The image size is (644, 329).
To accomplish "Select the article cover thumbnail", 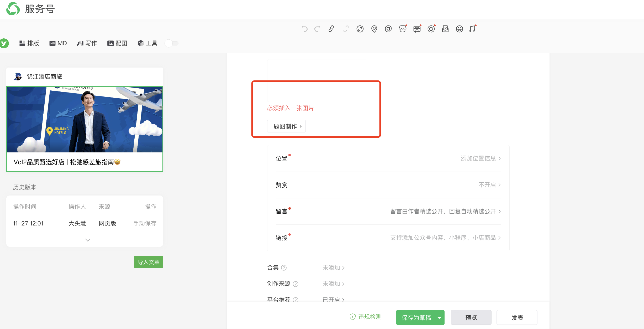I will tap(85, 120).
